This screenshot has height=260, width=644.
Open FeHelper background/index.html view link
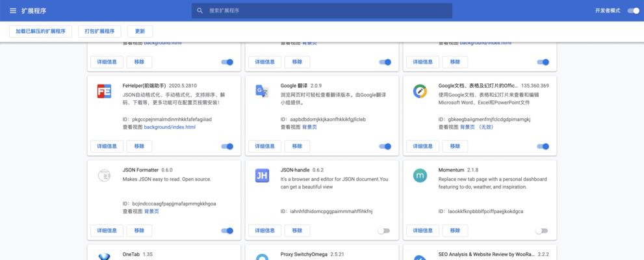(x=170, y=127)
